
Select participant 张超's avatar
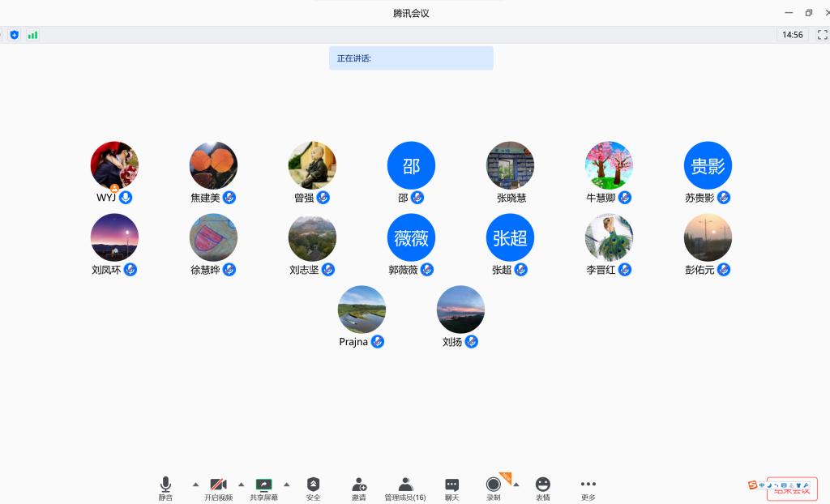click(510, 237)
